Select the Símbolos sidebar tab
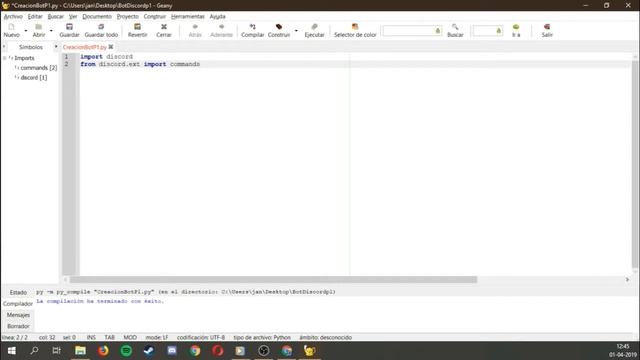Viewport: 640px width, 360px height. [x=31, y=47]
